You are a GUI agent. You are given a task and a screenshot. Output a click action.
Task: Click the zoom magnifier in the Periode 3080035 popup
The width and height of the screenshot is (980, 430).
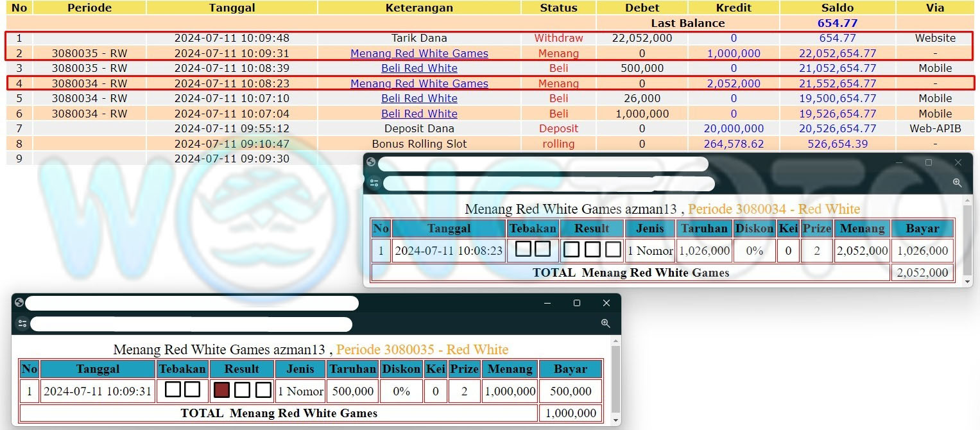pos(605,323)
